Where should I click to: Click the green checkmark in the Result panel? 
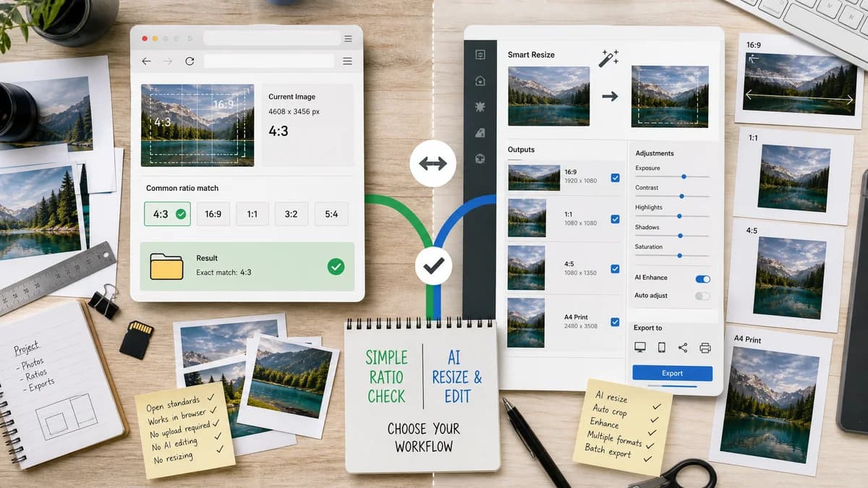[336, 267]
